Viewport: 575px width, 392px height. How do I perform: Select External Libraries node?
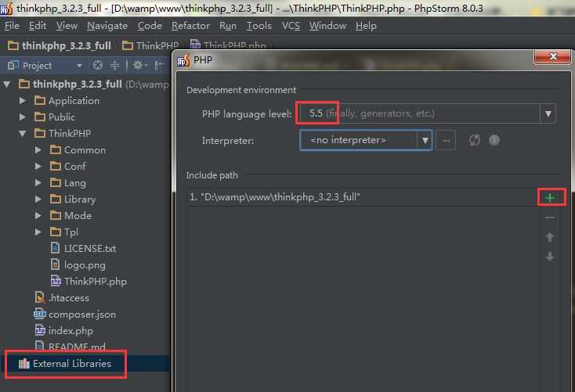point(65,363)
